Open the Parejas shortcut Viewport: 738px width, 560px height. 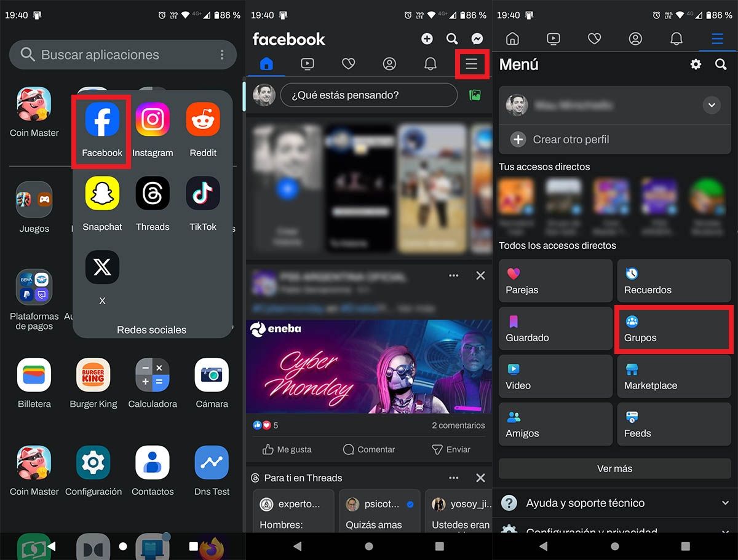[556, 281]
